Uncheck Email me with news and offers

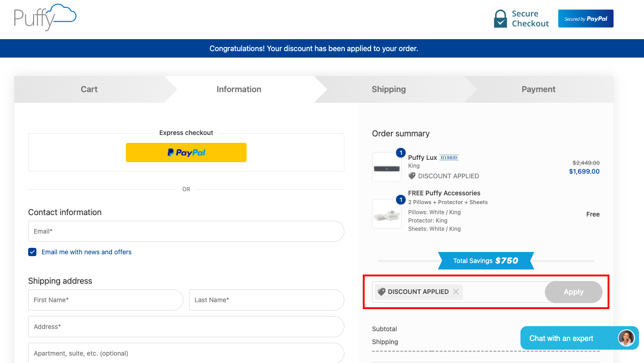coord(32,252)
